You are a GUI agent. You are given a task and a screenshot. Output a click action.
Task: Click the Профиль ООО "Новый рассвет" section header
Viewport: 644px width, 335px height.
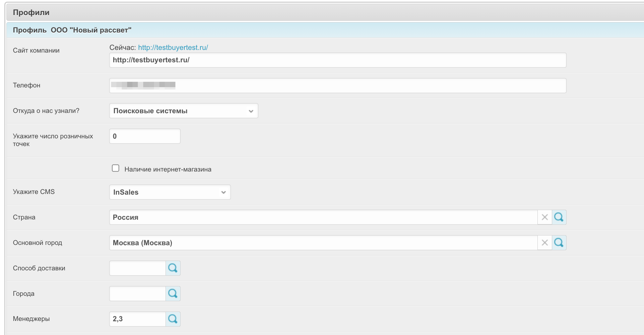[x=72, y=30]
